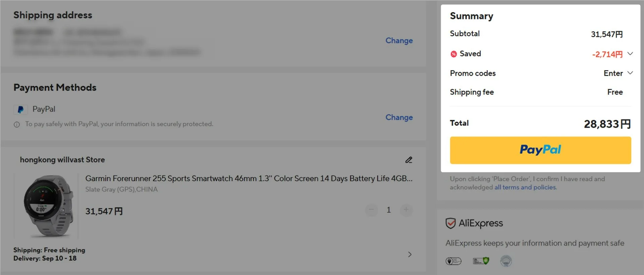The width and height of the screenshot is (644, 275).
Task: Click the round seal certification badge
Action: [506, 261]
